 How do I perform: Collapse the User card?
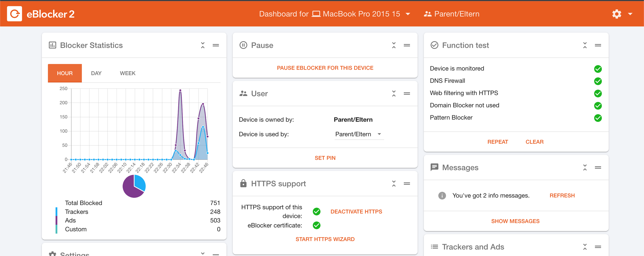coord(394,93)
